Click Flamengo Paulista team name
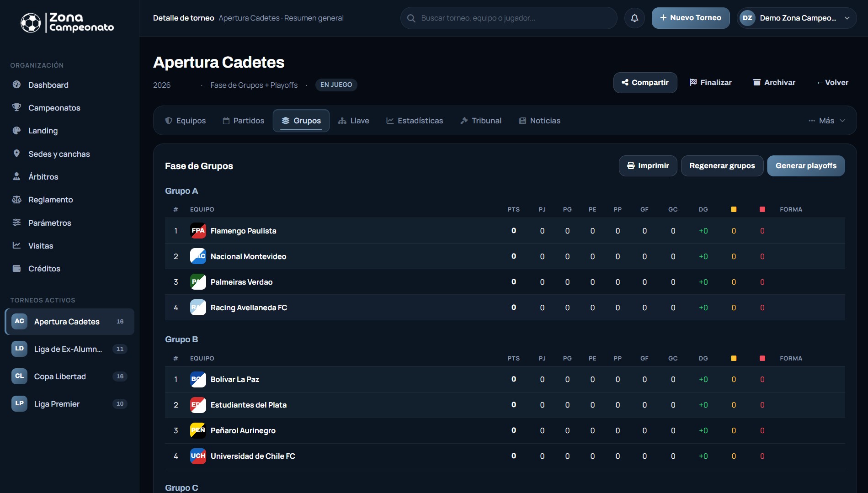This screenshot has width=868, height=493. tap(243, 231)
